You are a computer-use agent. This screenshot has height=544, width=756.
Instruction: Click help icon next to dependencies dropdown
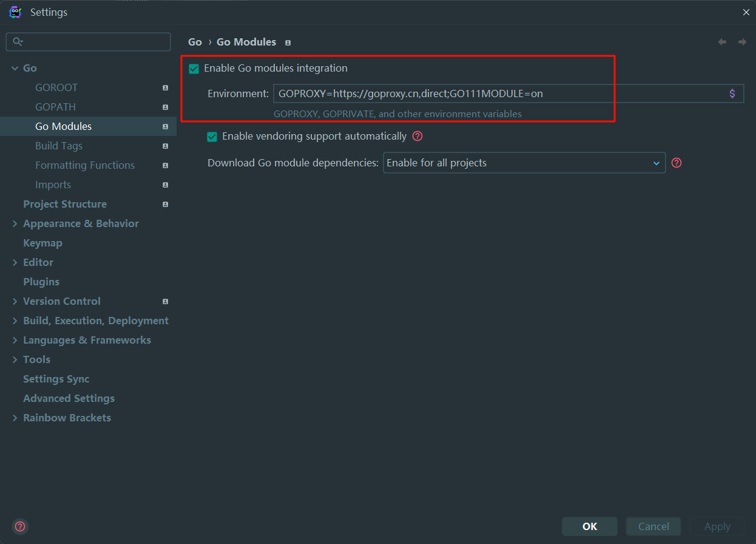[677, 163]
